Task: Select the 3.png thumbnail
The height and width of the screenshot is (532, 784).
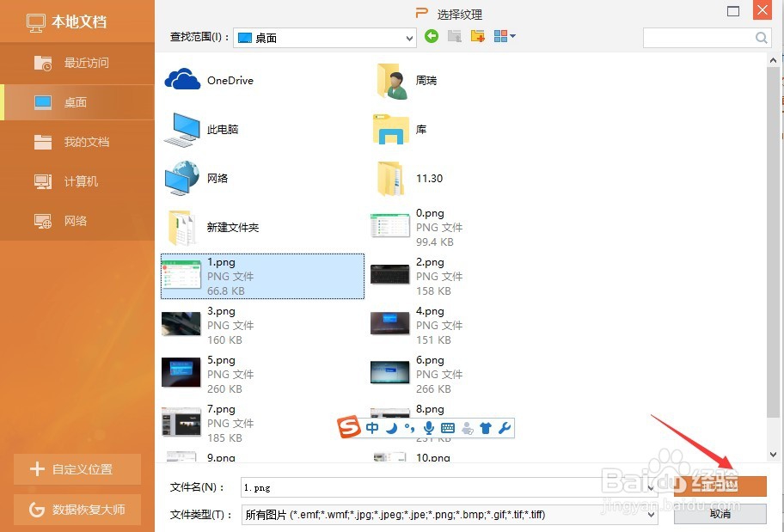Action: coord(181,324)
